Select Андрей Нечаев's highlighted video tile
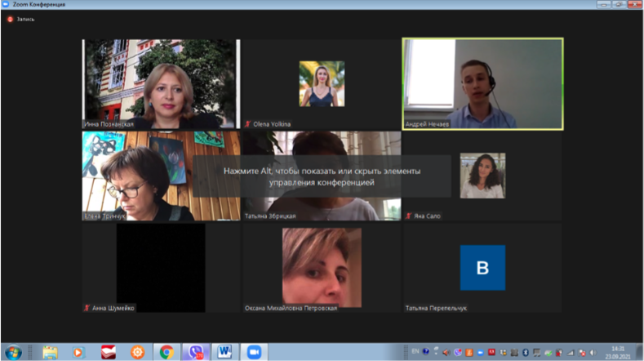The image size is (644, 361). click(482, 83)
